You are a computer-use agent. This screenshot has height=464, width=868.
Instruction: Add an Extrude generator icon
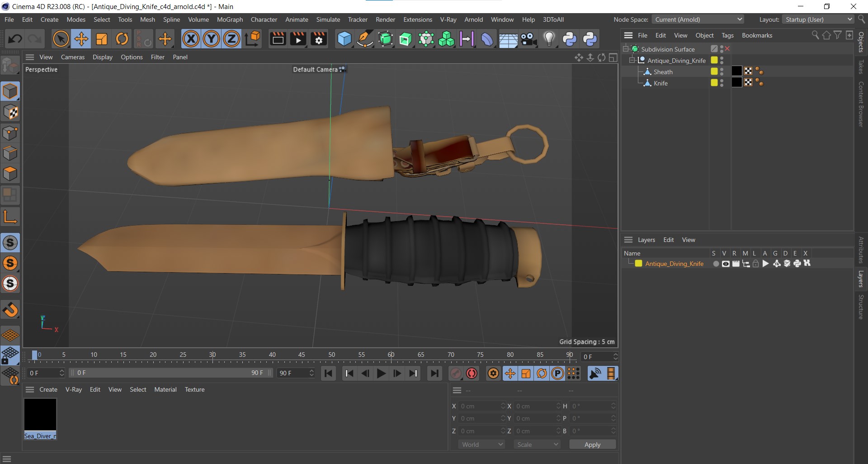tap(406, 39)
